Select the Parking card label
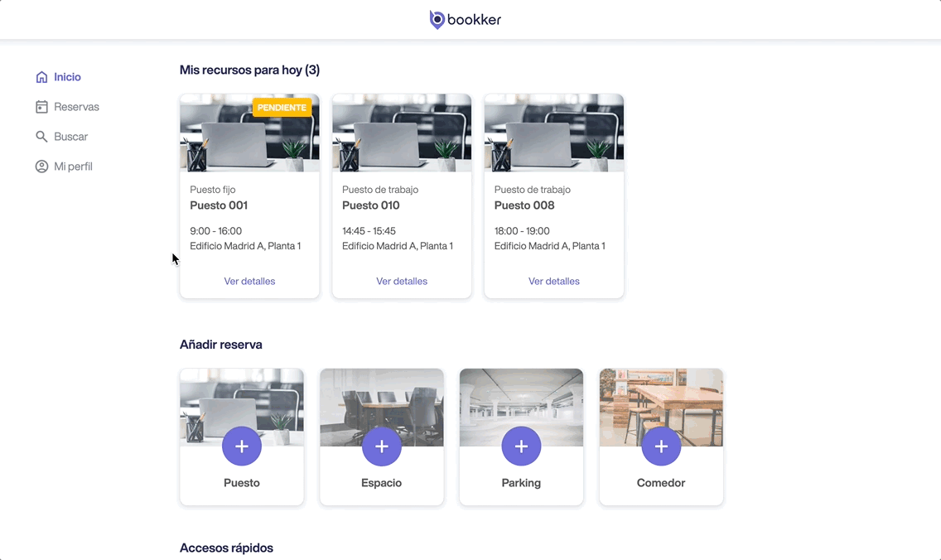941x560 pixels. pyautogui.click(x=521, y=483)
